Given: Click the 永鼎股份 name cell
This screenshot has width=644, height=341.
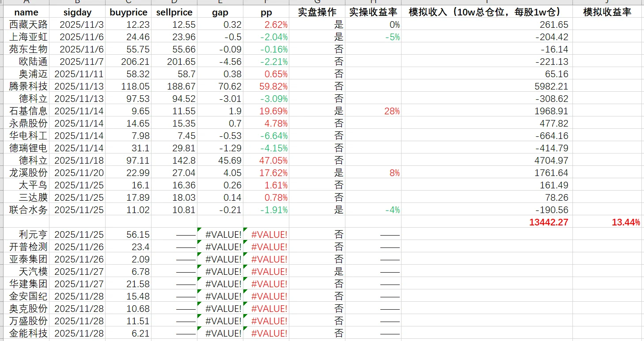Looking at the screenshot, I should 26,123.
